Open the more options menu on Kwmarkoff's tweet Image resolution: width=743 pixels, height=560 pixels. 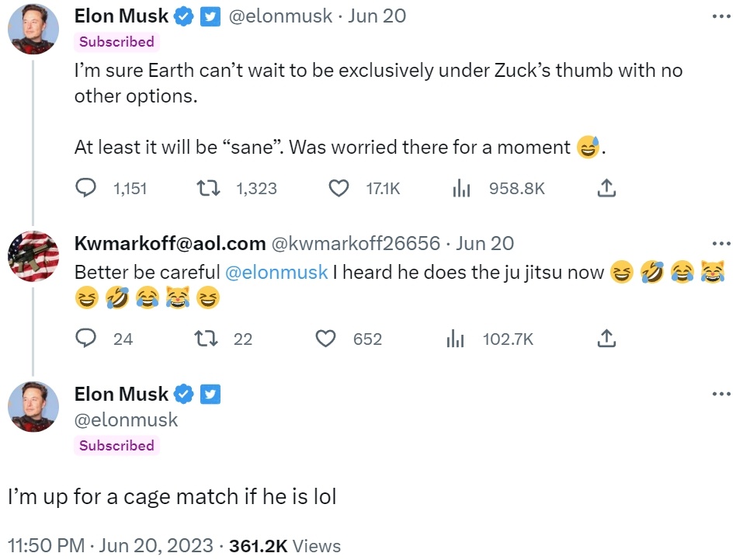pyautogui.click(x=720, y=242)
